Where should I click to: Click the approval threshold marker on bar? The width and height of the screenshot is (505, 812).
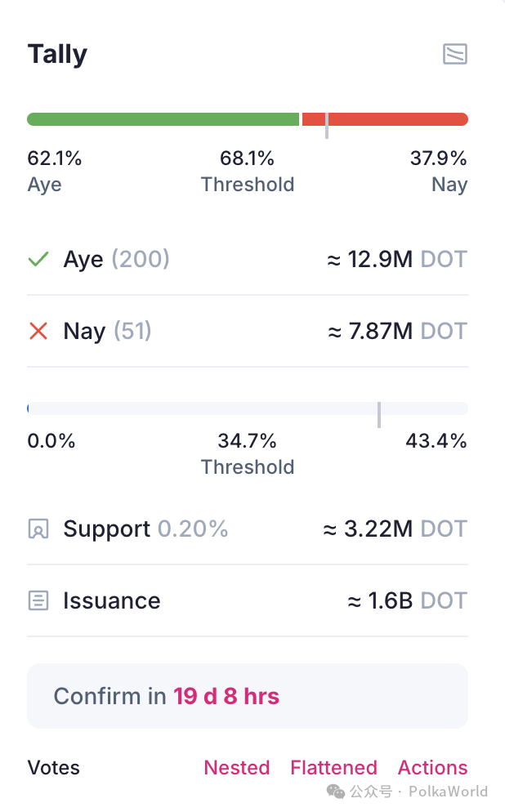coord(327,125)
